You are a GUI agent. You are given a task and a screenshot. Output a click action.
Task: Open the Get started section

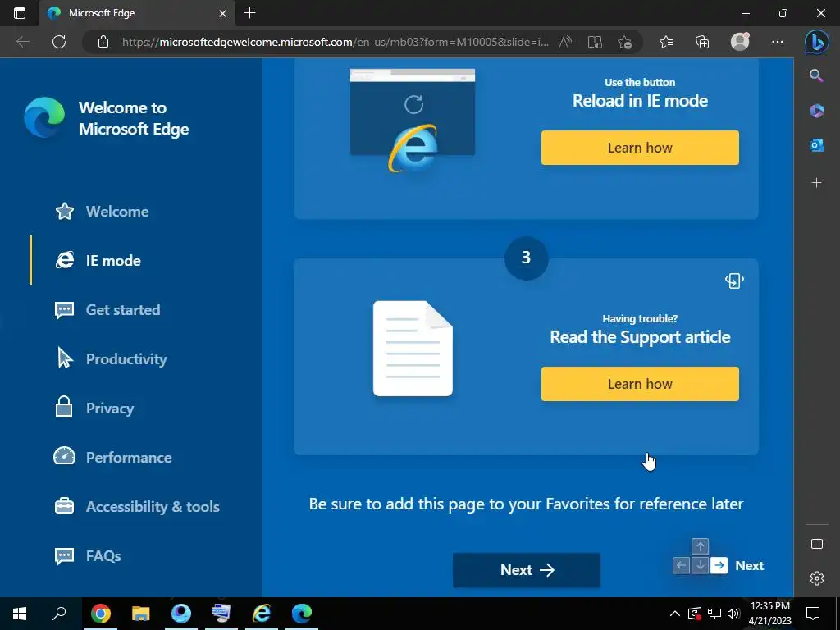tap(107, 309)
